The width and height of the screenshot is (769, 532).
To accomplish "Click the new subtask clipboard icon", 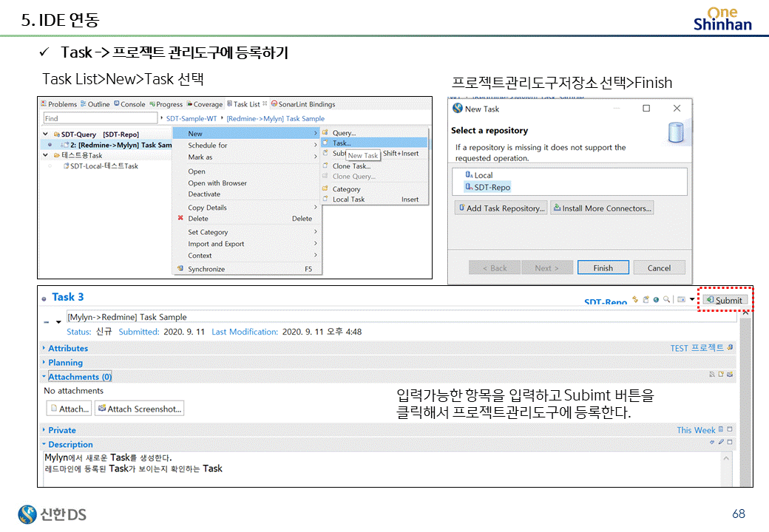I will pyautogui.click(x=646, y=299).
